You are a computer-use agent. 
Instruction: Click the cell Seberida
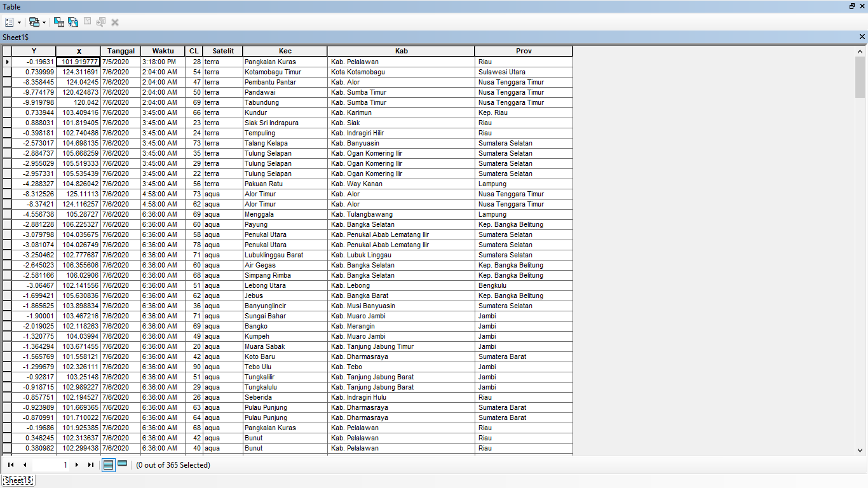click(285, 397)
